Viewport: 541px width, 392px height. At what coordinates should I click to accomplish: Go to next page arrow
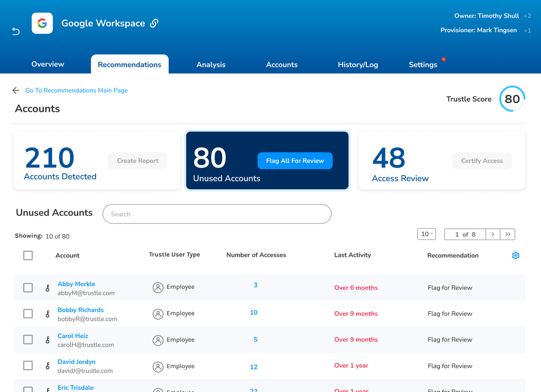493,234
